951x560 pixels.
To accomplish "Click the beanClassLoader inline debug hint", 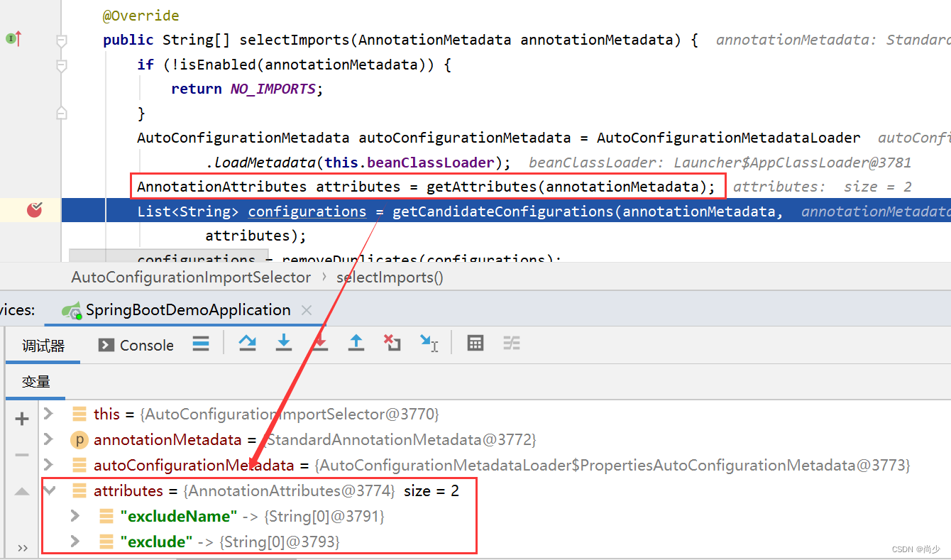I will pyautogui.click(x=720, y=163).
